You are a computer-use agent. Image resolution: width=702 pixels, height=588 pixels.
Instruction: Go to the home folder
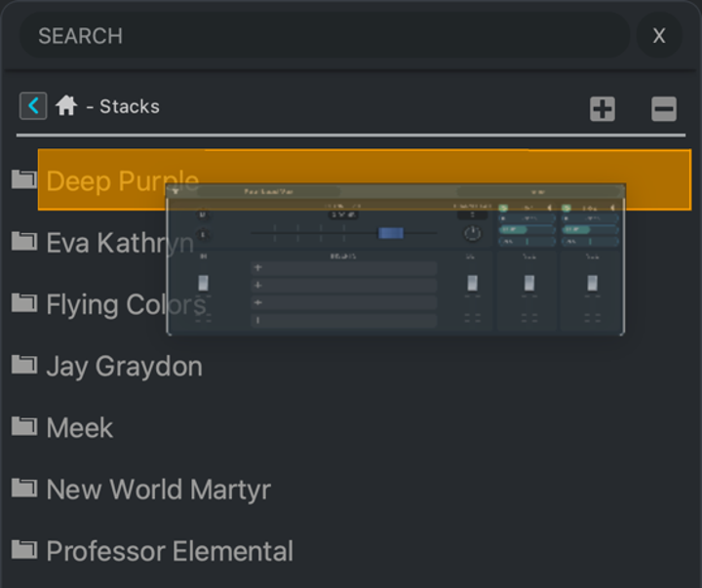pyautogui.click(x=66, y=105)
